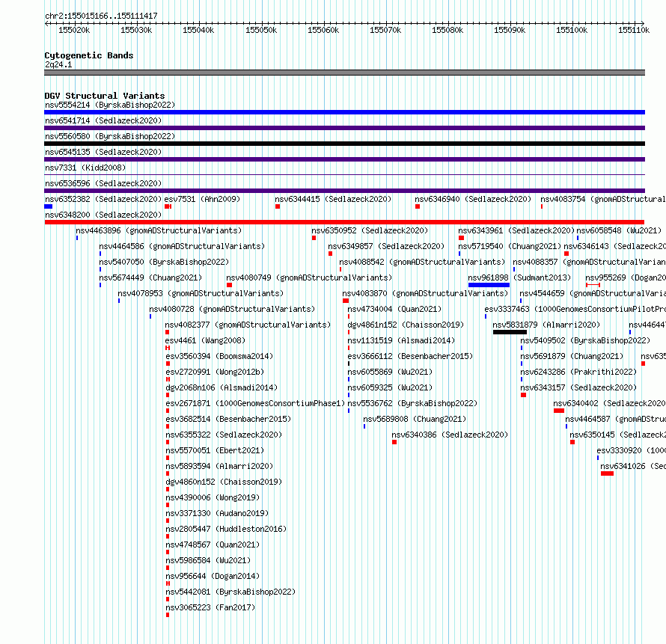Open nsv5719540 (Chuang2021) label
666x644 pixels.
pos(510,246)
